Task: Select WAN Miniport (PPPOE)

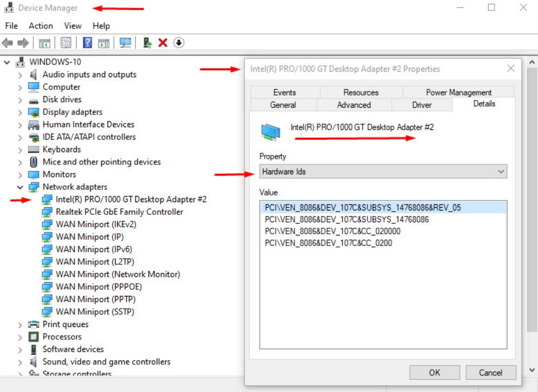Action: (x=98, y=287)
